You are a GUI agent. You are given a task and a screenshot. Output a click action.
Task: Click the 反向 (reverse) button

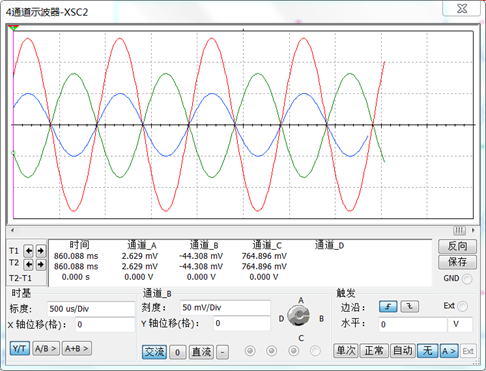(457, 246)
